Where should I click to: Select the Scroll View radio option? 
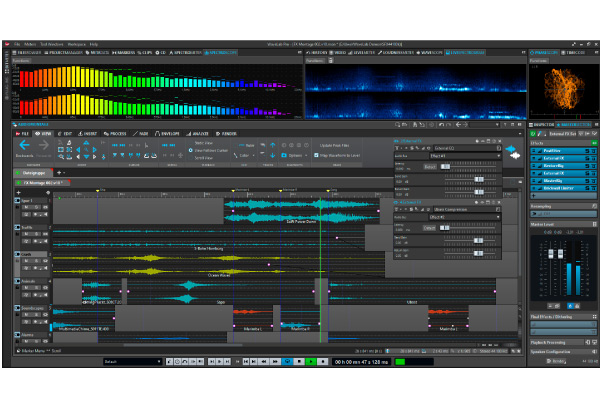[204, 158]
